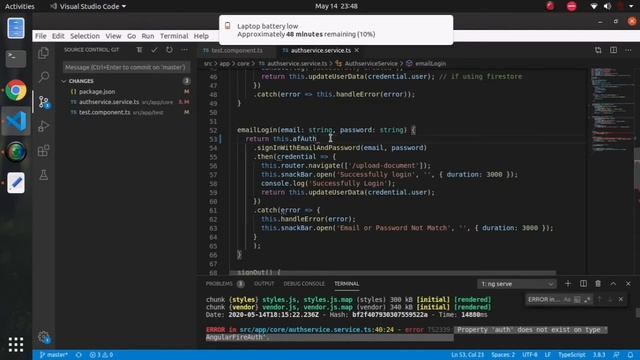The width and height of the screenshot is (640, 360).
Task: Go to previous match in terminal find
Action: click(x=600, y=299)
